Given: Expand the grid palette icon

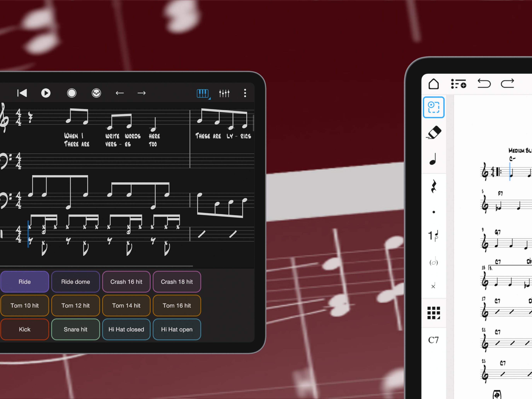Looking at the screenshot, I should click(434, 313).
